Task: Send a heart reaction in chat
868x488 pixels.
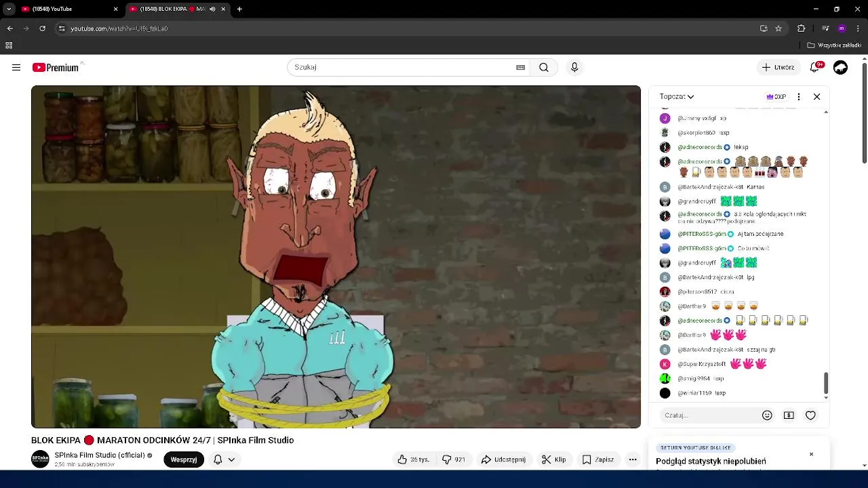Action: pos(810,415)
